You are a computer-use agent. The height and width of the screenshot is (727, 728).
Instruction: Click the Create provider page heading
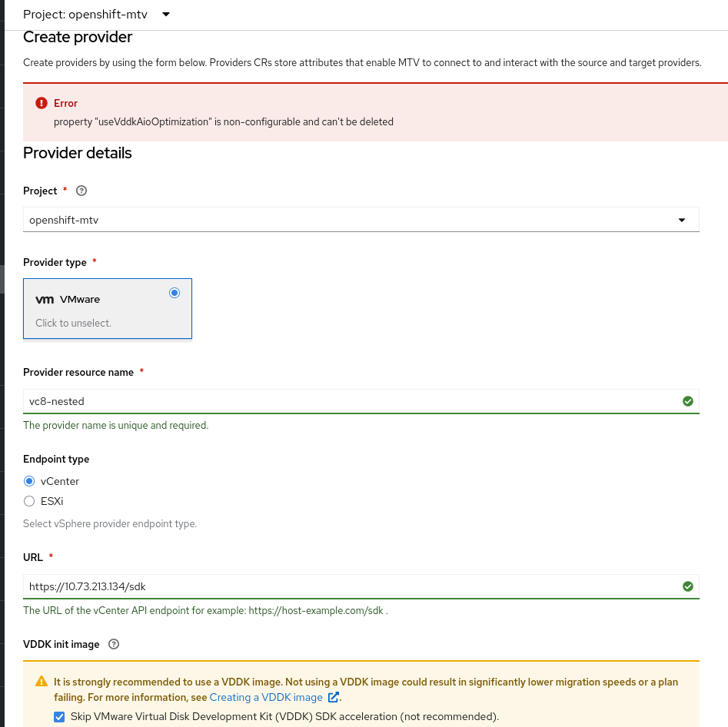(78, 37)
